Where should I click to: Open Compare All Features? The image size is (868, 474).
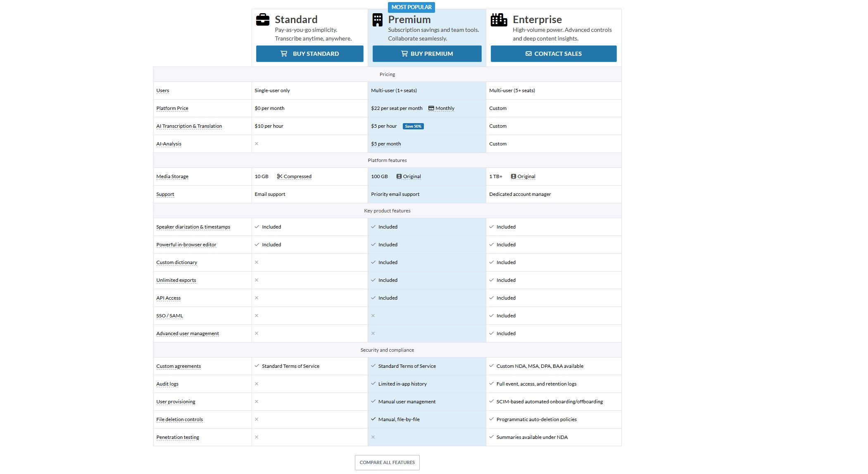click(387, 462)
